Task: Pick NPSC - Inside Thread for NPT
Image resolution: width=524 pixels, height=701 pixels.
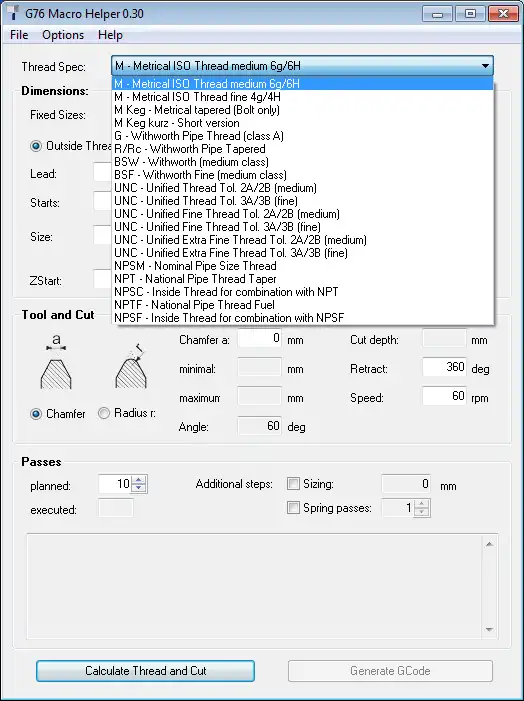Action: (303, 291)
